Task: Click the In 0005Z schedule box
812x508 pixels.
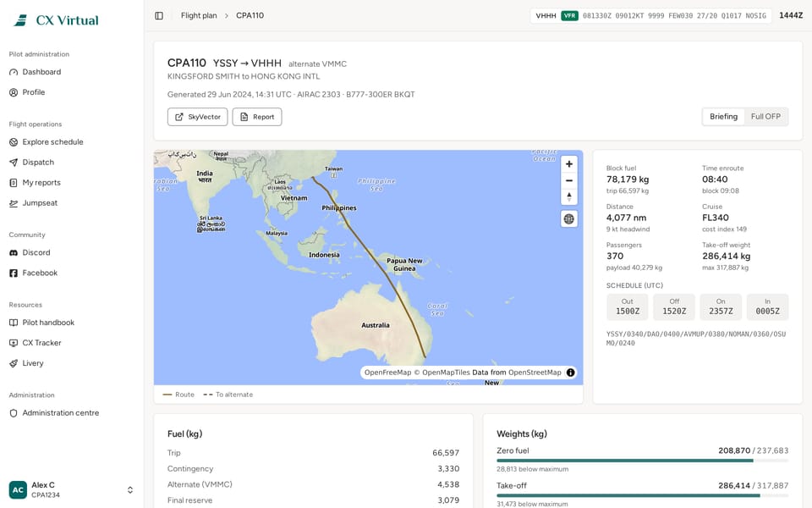Action: pos(767,306)
